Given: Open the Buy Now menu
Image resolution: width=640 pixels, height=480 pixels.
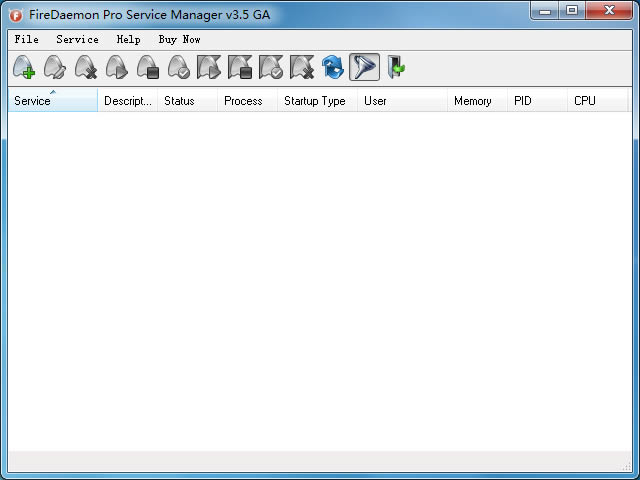Looking at the screenshot, I should tap(180, 40).
